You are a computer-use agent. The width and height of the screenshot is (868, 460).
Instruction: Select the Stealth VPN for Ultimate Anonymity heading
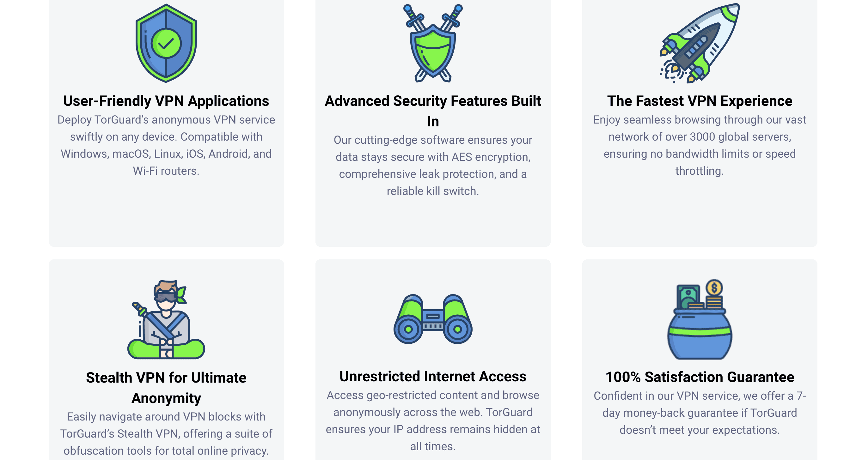pyautogui.click(x=166, y=388)
